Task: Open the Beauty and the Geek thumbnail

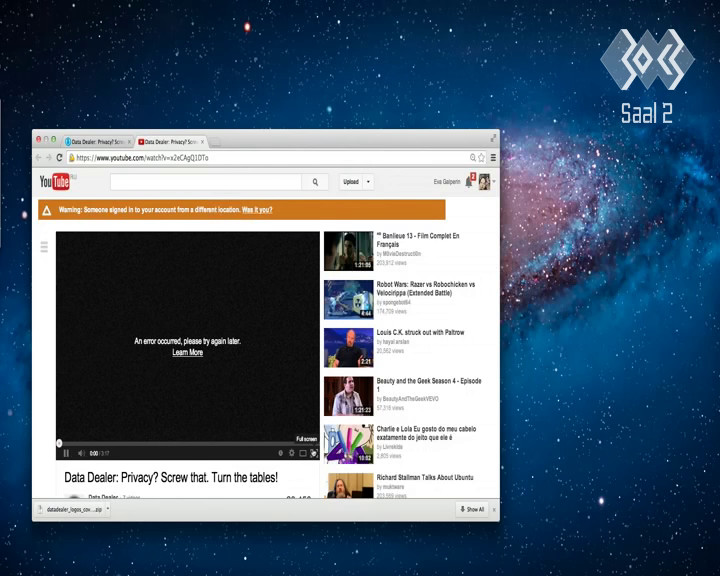Action: click(349, 396)
